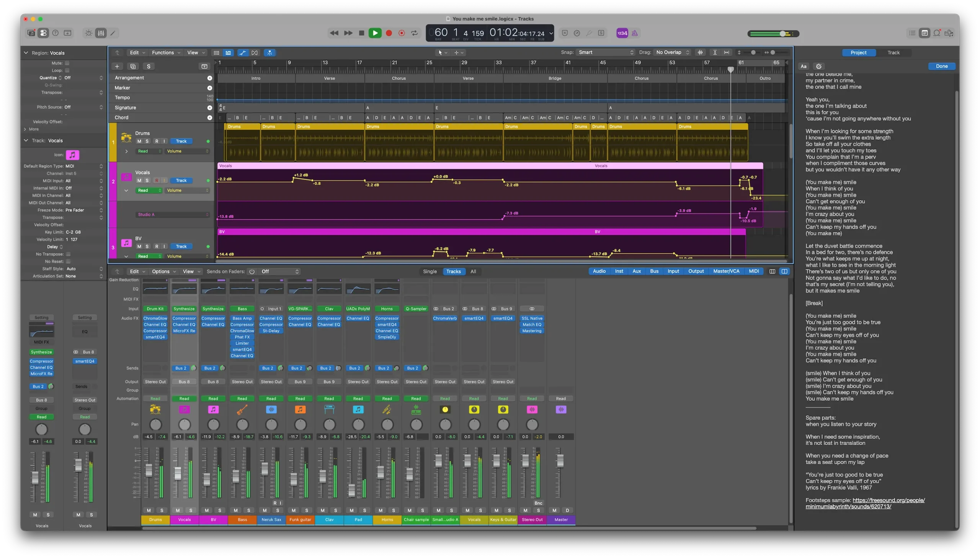Open the Drag No Overlap dropdown
The width and height of the screenshot is (980, 558).
click(673, 52)
